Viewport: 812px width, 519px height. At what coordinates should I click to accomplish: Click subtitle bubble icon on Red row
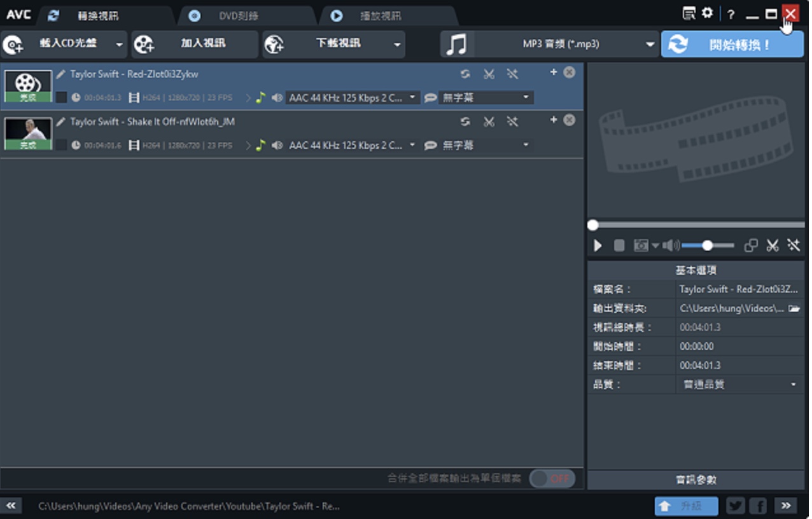pyautogui.click(x=431, y=98)
